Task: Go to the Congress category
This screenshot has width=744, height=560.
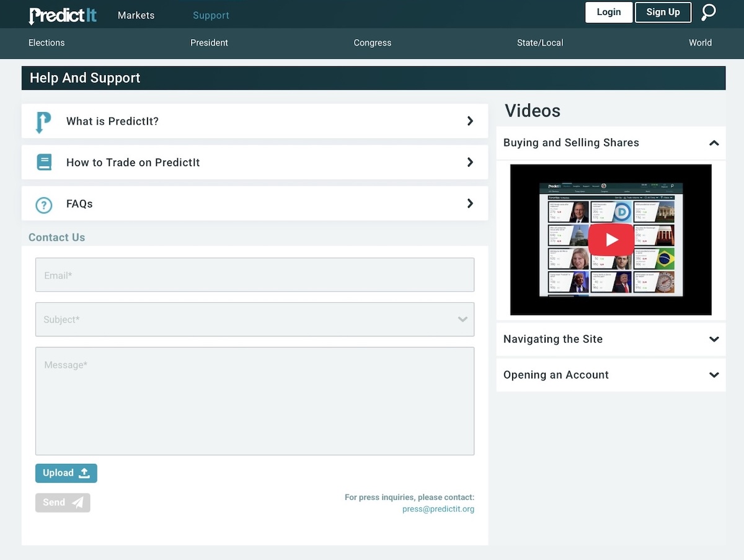Action: point(373,43)
